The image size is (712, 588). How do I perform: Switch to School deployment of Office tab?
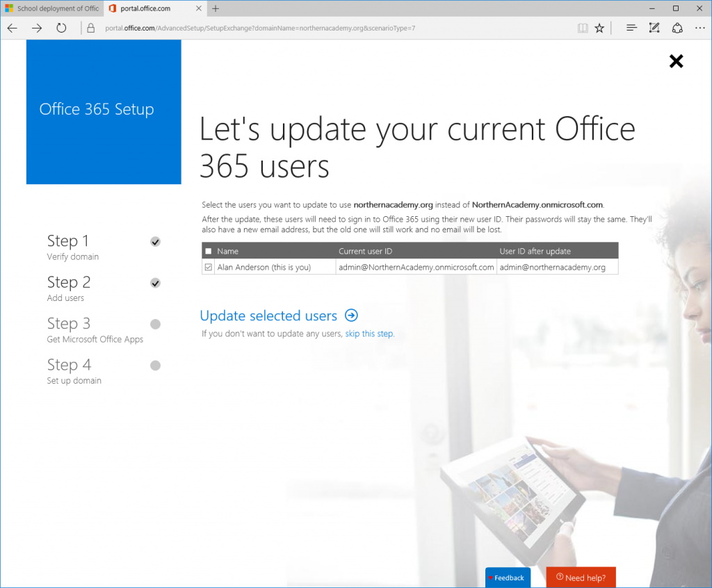(52, 8)
